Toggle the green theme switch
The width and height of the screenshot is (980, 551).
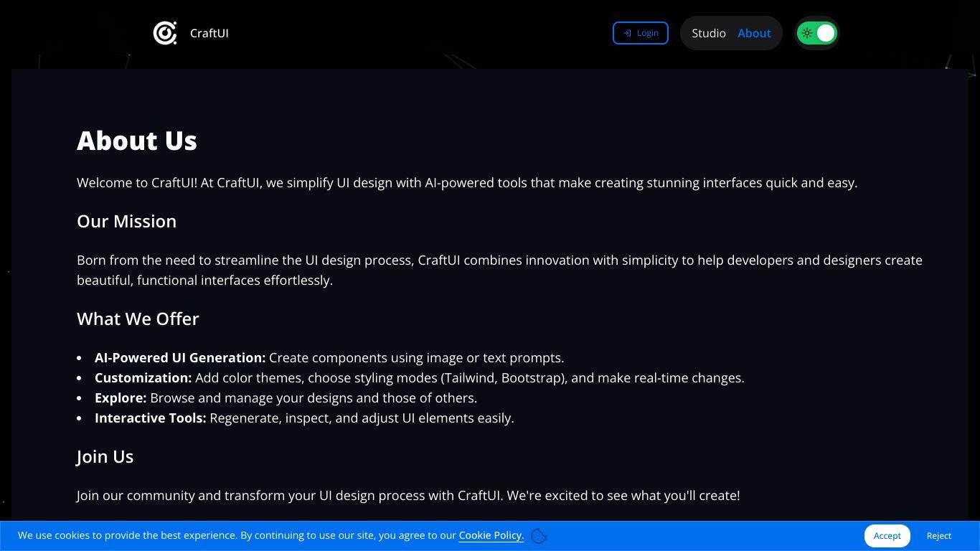click(x=817, y=33)
